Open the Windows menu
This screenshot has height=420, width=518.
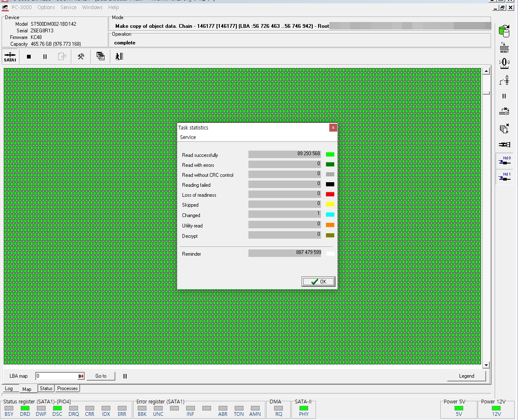tap(92, 7)
